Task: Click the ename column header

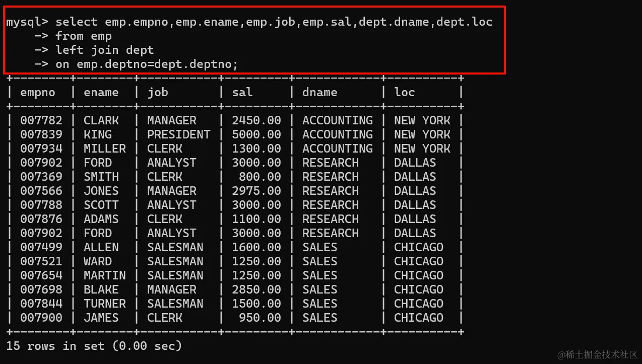Action: tap(101, 92)
